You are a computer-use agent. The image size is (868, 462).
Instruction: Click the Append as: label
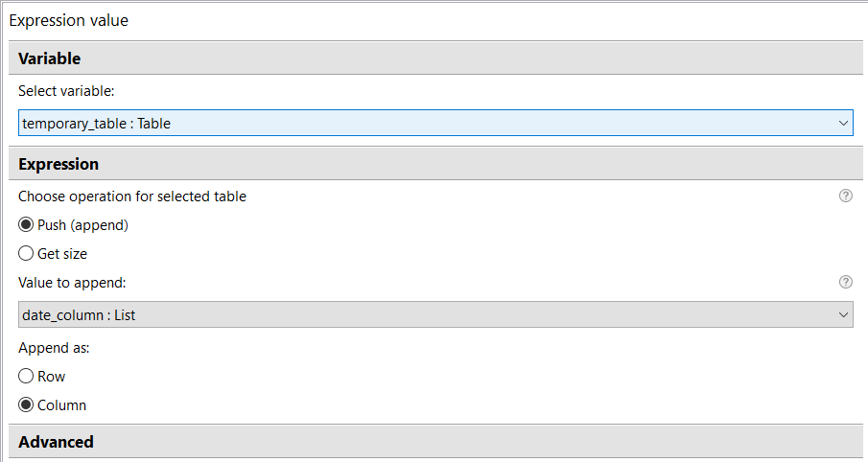point(54,348)
